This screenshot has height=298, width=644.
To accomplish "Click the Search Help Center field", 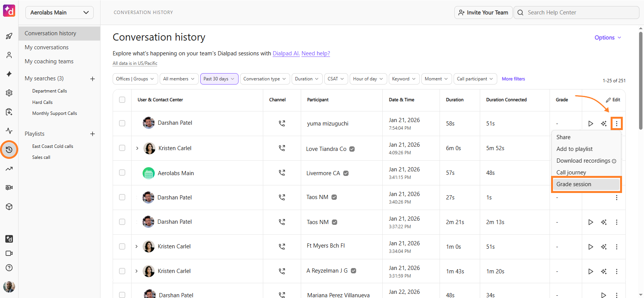I will 576,13.
